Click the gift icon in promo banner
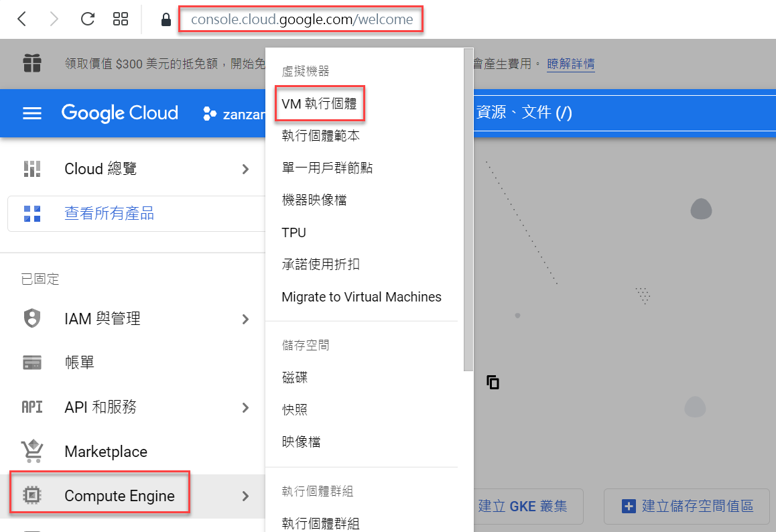Viewport: 776px width, 532px height. [32, 64]
